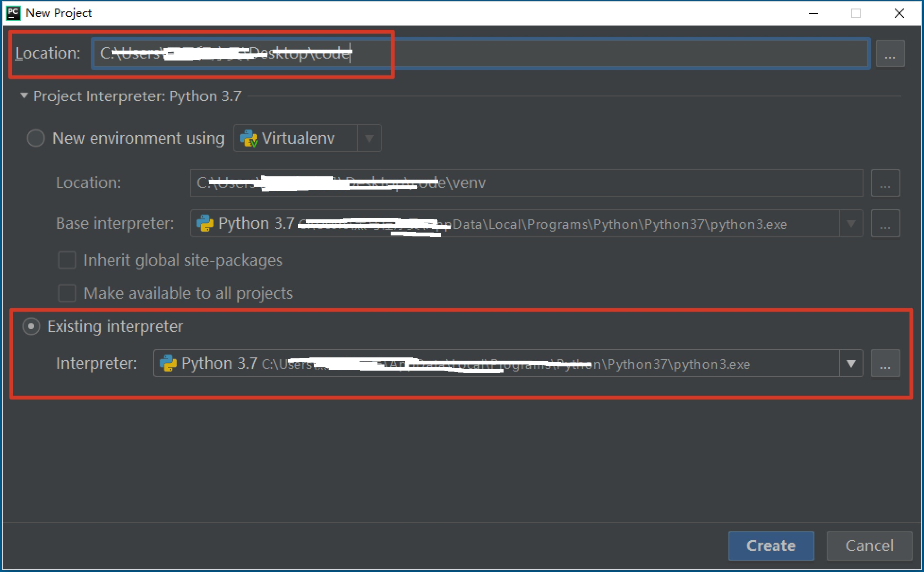Open the Virtualenv environment type dropdown

tap(369, 139)
